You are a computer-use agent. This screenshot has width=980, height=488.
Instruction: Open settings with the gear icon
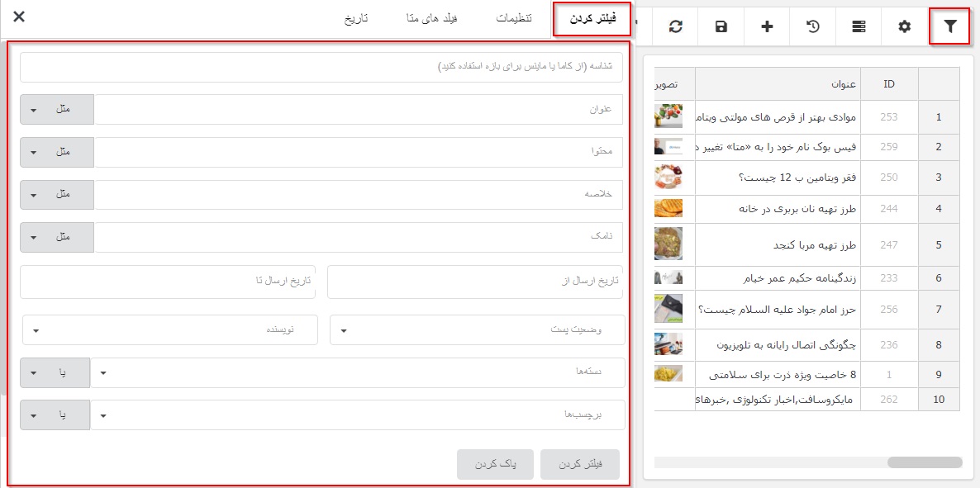[x=905, y=26]
